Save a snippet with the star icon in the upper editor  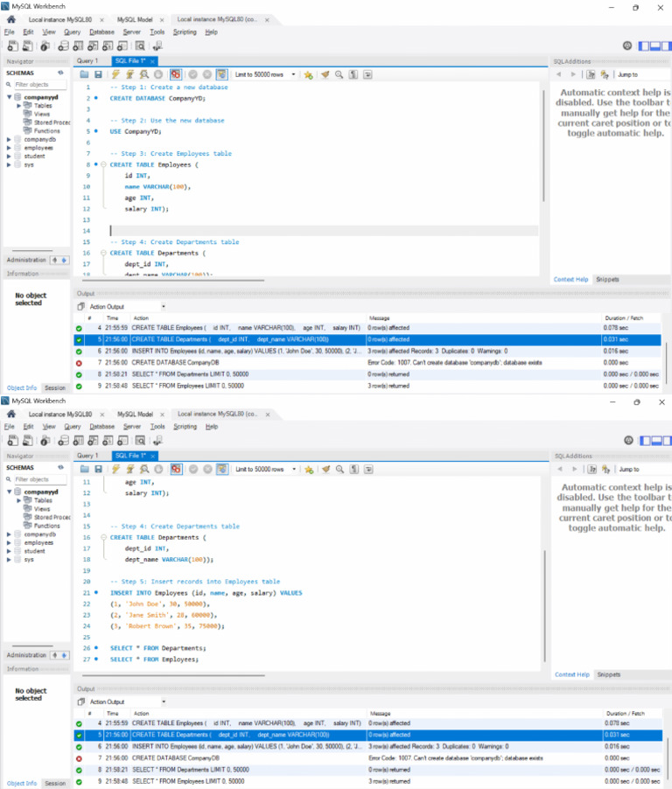[x=309, y=74]
